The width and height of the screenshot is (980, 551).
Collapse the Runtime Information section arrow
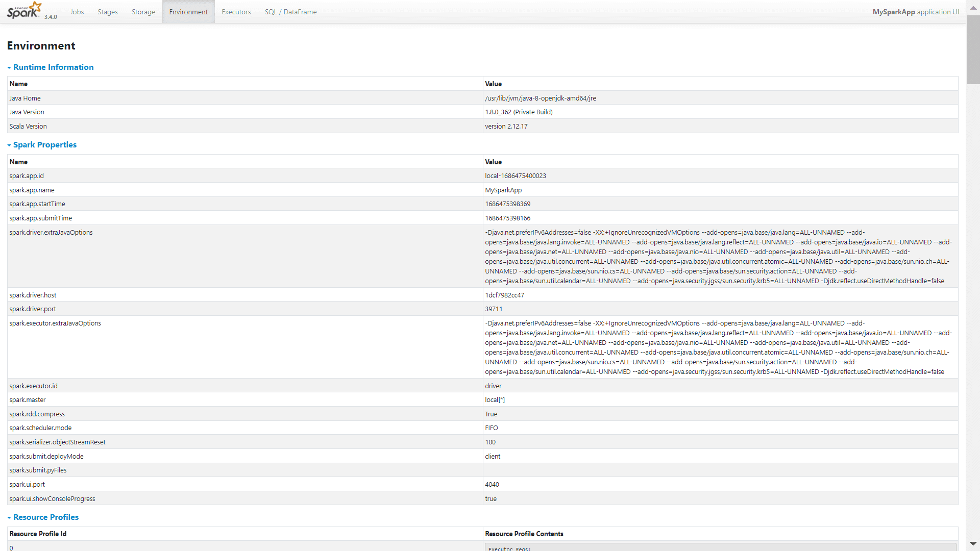pos(9,68)
